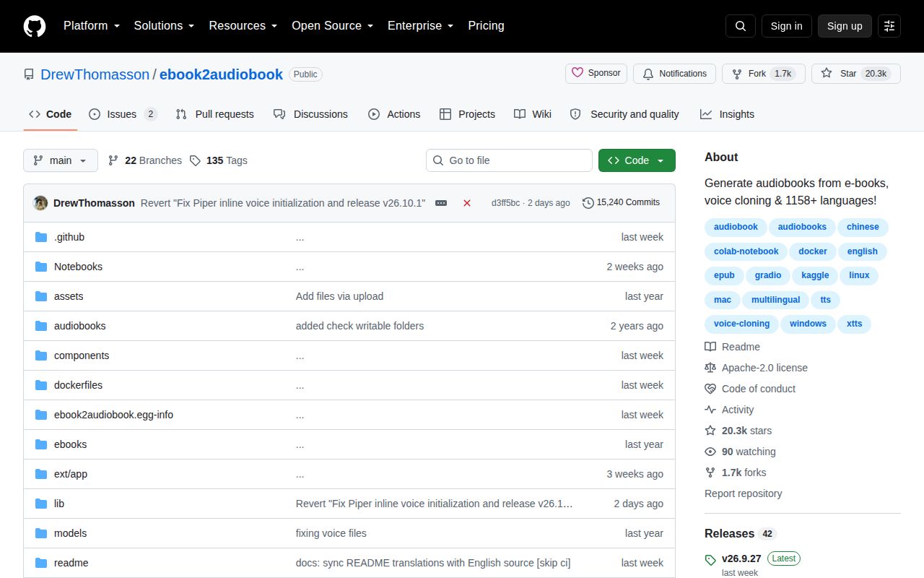The height and width of the screenshot is (578, 924).
Task: Expand the Platform menu in header
Action: [91, 25]
